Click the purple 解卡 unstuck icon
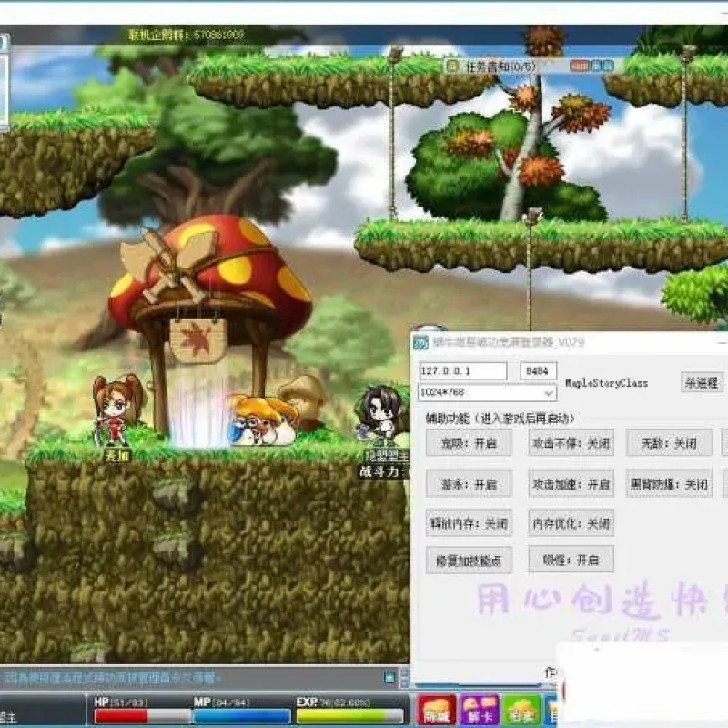Image resolution: width=728 pixels, height=728 pixels. click(x=480, y=710)
